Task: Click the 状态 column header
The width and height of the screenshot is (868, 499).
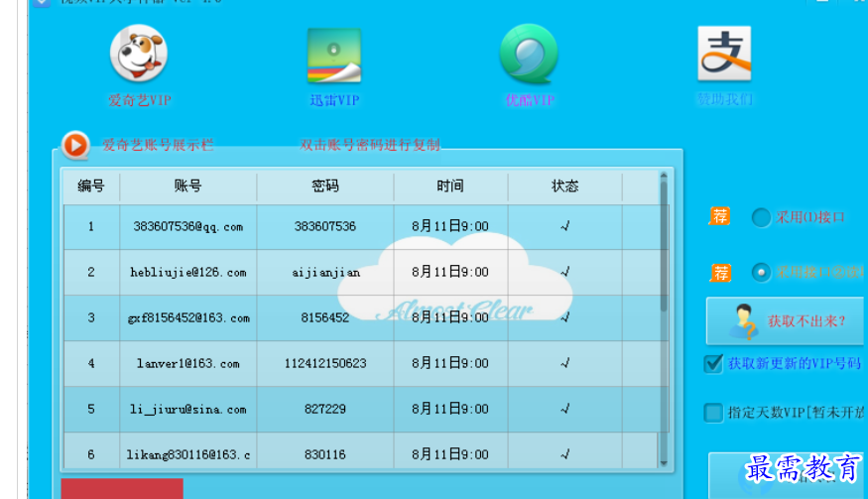Action: click(x=565, y=187)
